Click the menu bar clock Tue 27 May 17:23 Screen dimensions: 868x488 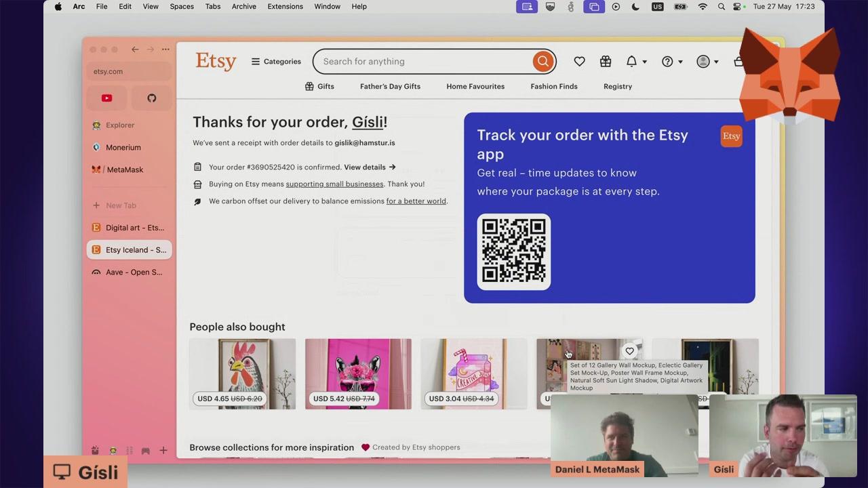(x=784, y=7)
